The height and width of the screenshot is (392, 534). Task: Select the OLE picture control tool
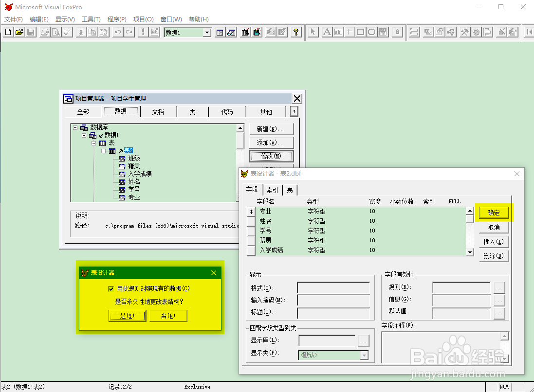383,32
